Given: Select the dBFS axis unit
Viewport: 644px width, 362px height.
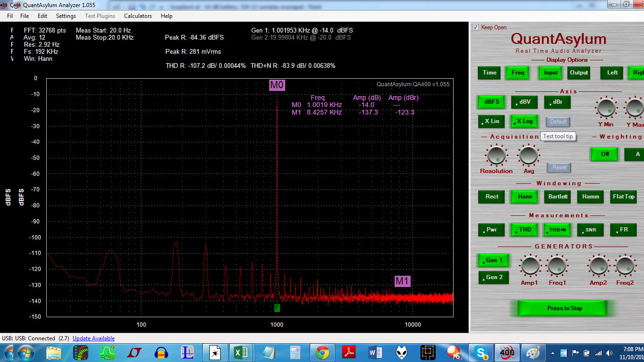Looking at the screenshot, I should pyautogui.click(x=491, y=102).
